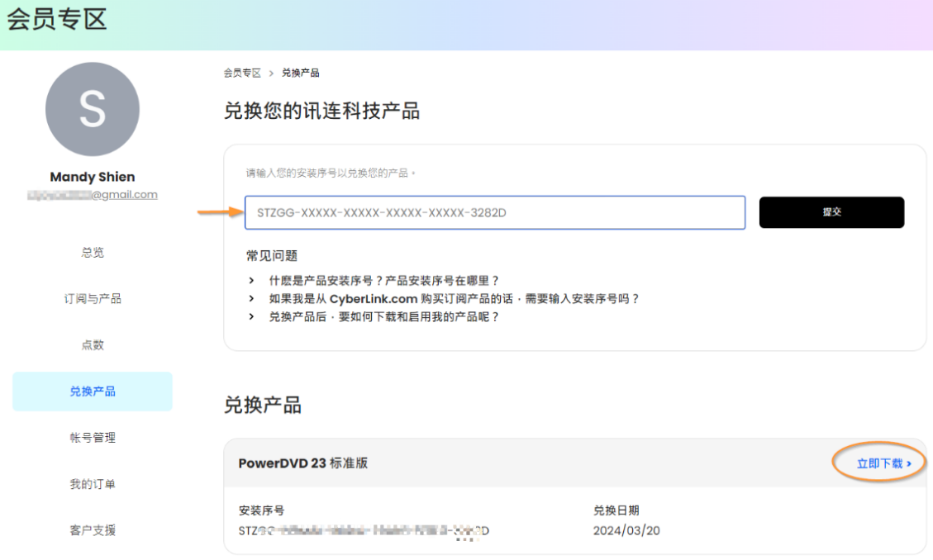This screenshot has height=560, width=933.
Task: Select 点数 in the sidebar
Action: coord(93,344)
